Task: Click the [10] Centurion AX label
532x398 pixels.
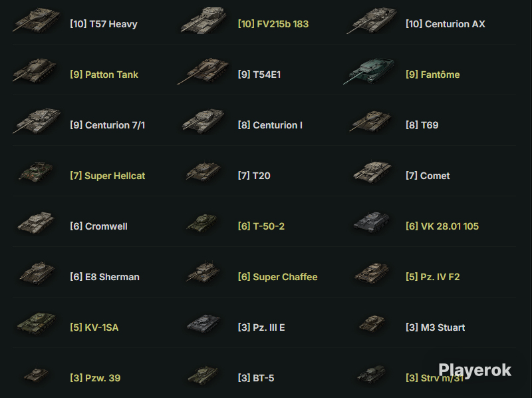Action: 446,24
